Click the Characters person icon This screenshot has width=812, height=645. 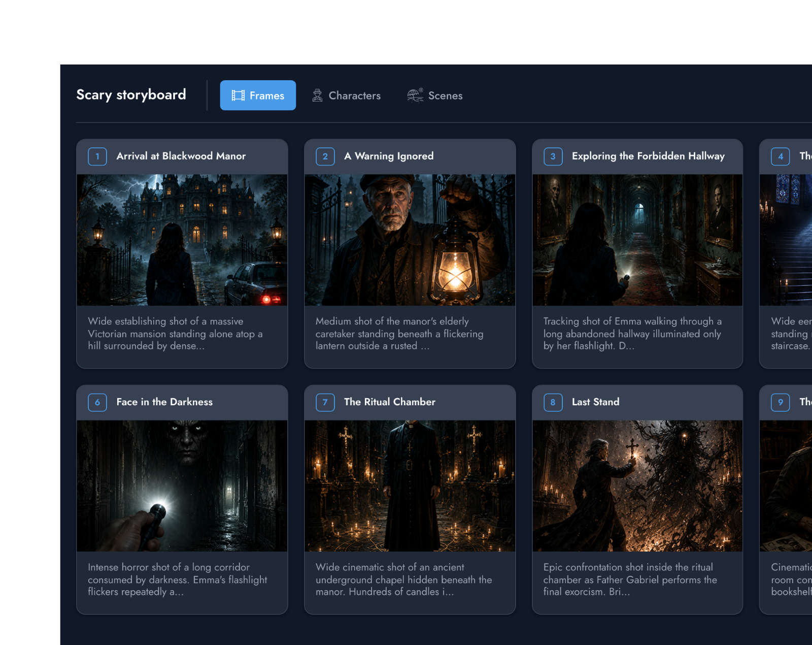coord(317,95)
